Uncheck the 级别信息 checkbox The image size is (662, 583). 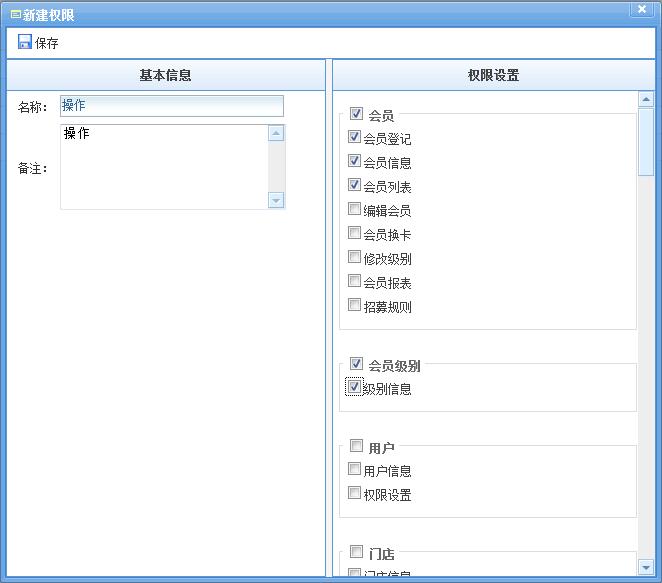pos(354,387)
